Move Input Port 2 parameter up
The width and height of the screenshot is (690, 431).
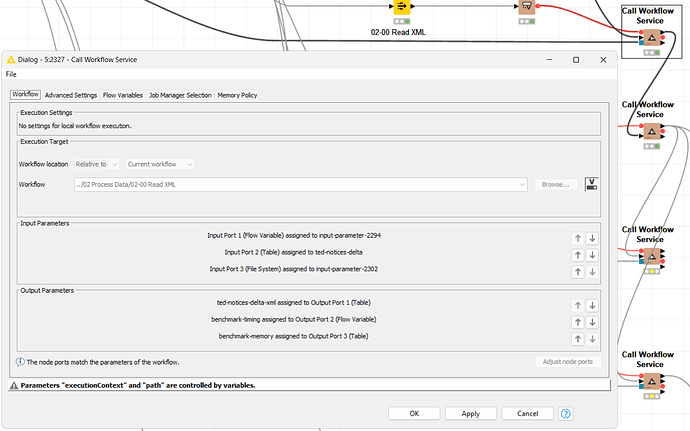click(x=577, y=254)
